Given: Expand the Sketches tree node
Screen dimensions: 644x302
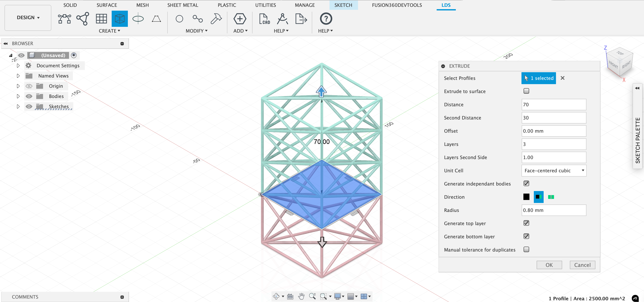Looking at the screenshot, I should 18,106.
